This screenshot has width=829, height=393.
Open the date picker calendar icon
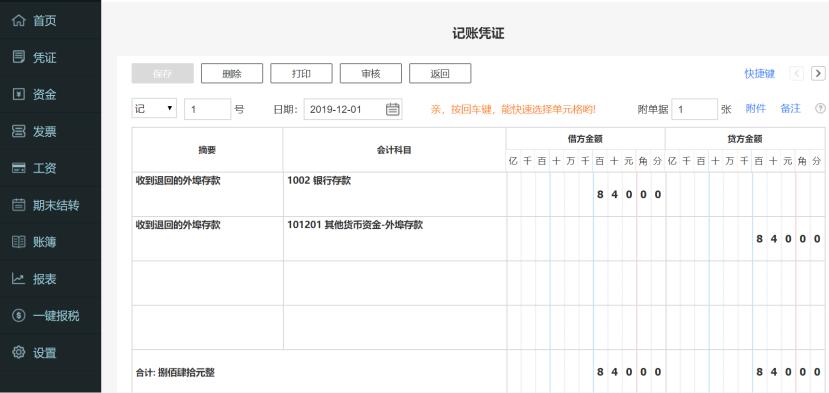(x=392, y=109)
